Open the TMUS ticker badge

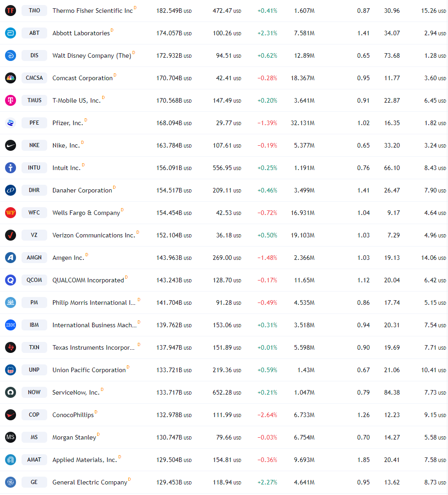point(34,100)
